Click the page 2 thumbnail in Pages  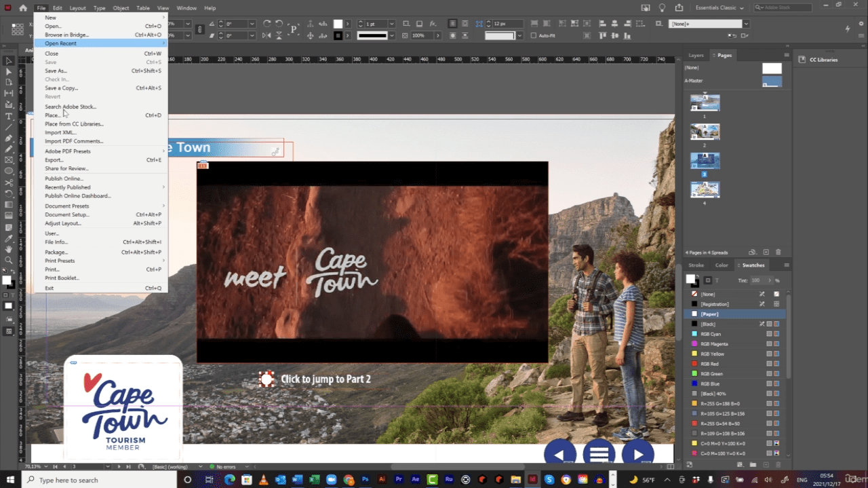[x=705, y=132]
